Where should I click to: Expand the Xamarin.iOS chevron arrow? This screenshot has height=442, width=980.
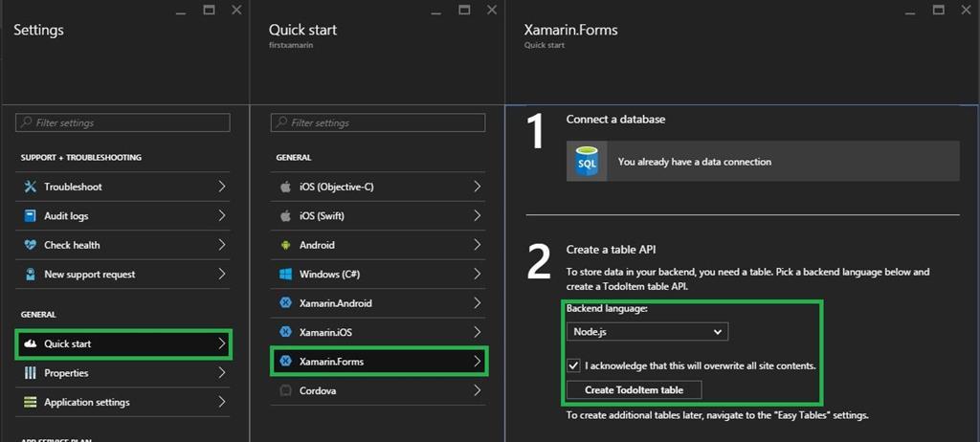point(477,332)
